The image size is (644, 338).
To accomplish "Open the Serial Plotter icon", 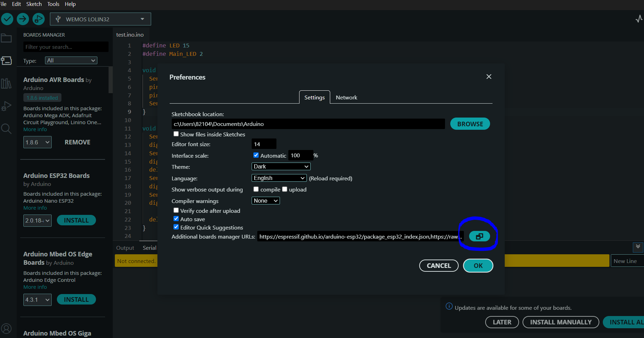I will (639, 19).
